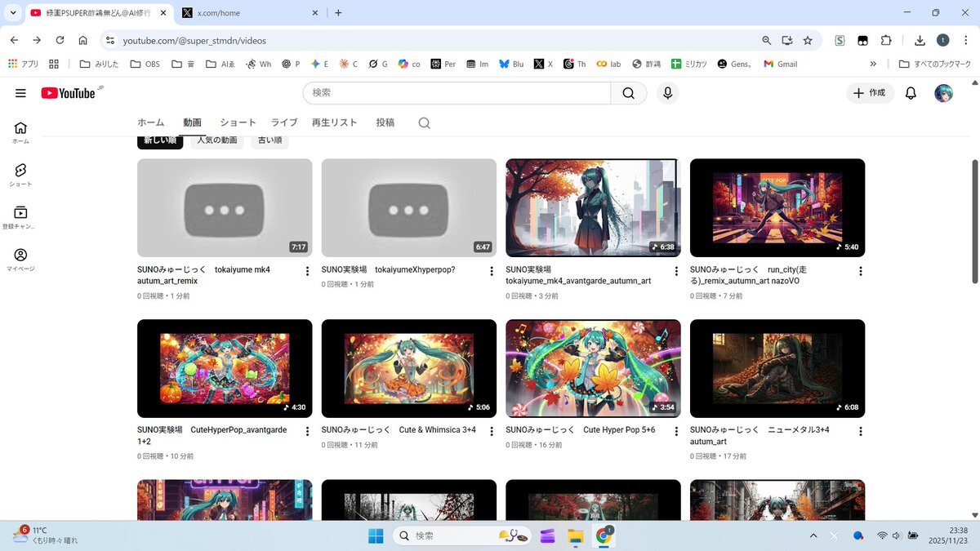Image resolution: width=980 pixels, height=551 pixels.
Task: Open the hamburger guide menu
Action: pyautogui.click(x=20, y=93)
